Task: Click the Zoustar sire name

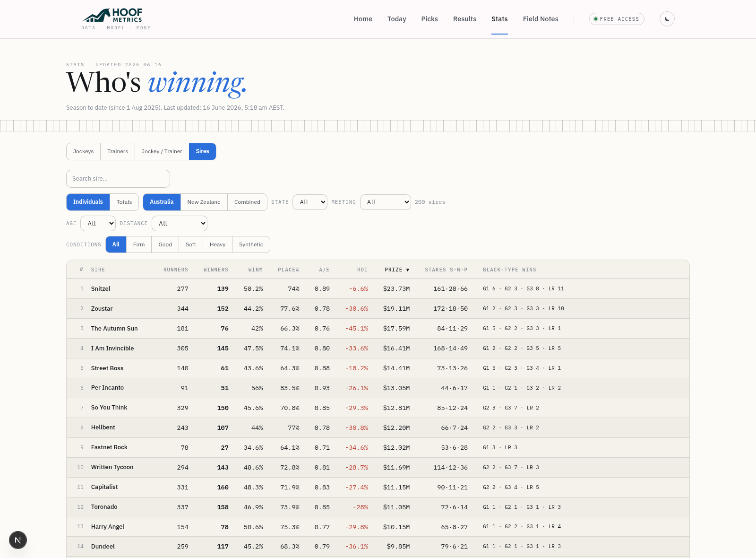Action: click(102, 309)
